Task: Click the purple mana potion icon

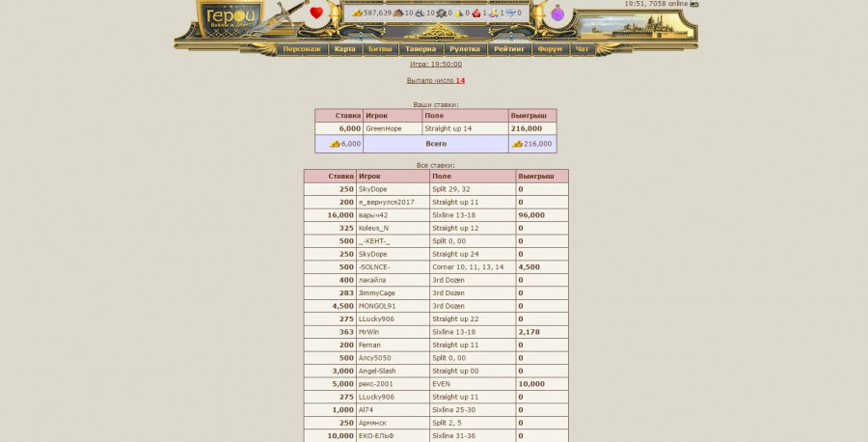Action: click(557, 14)
